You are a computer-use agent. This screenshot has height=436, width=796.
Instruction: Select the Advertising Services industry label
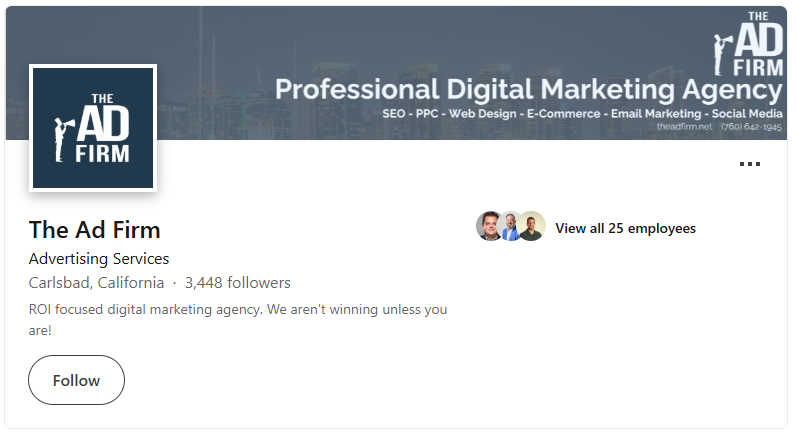pos(99,259)
